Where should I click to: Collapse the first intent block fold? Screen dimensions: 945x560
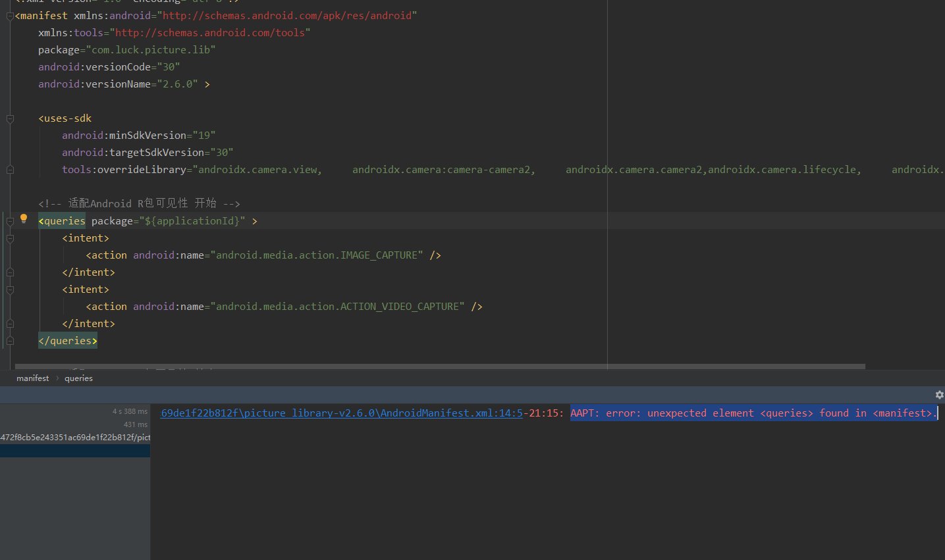click(10, 238)
